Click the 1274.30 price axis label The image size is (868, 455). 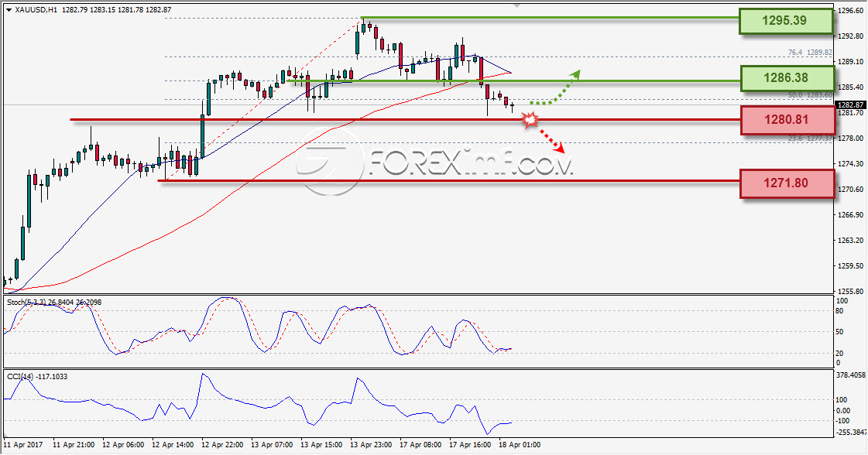pyautogui.click(x=851, y=163)
